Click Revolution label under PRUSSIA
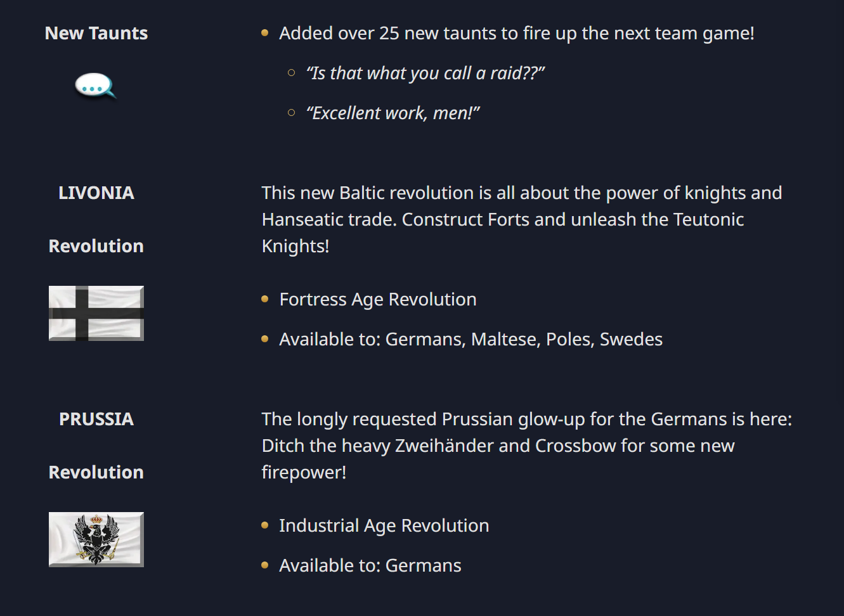 (96, 472)
